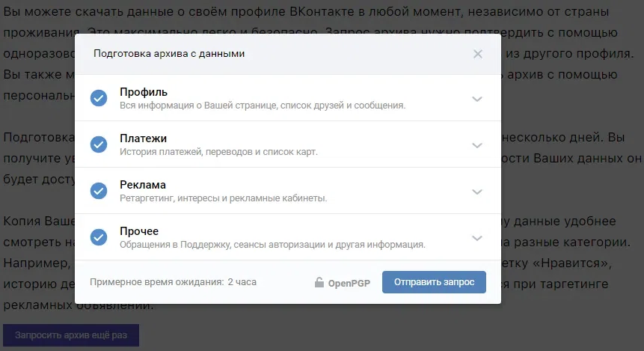Screen dimensions: 644x351
Task: Close the archive preparation dialog
Action: tap(478, 54)
